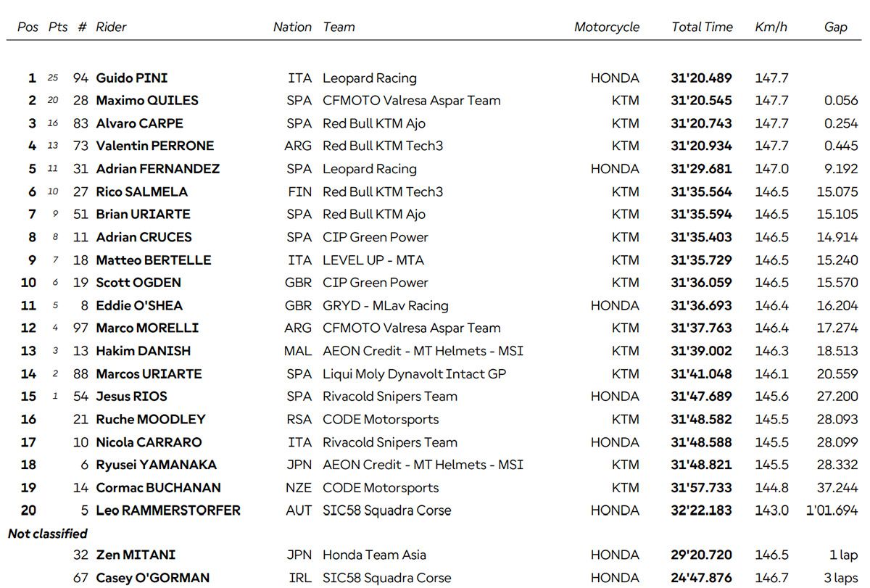Viewport: 870px width, 588px height.
Task: Select rider Hakim DANISH
Action: coord(143,351)
